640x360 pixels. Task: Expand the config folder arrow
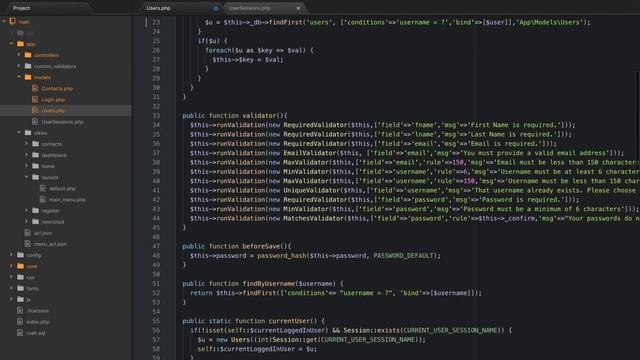(x=11, y=255)
